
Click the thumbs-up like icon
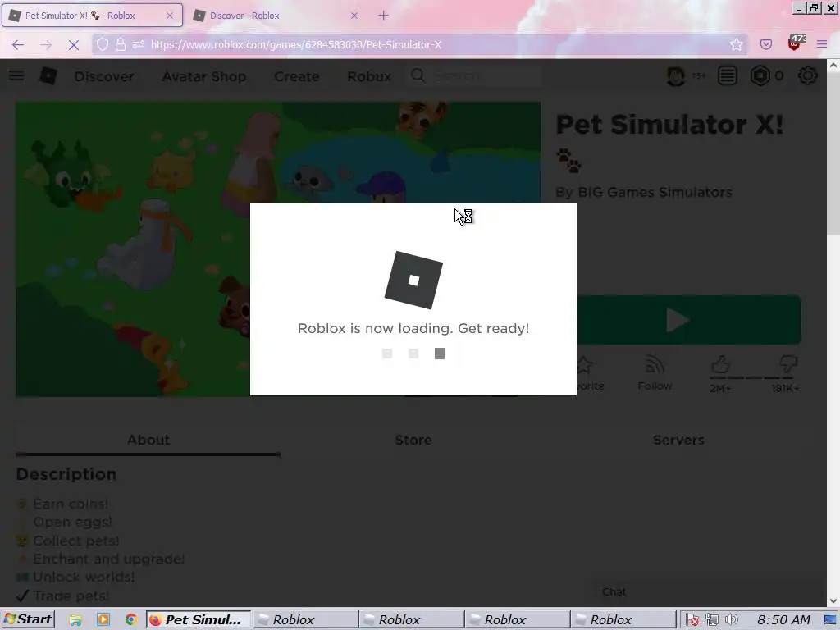click(720, 365)
